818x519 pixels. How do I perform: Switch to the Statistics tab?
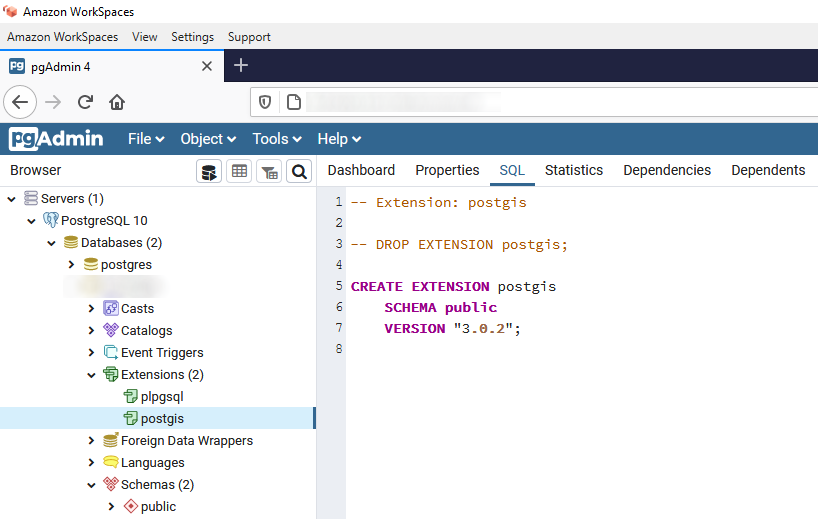tap(574, 170)
